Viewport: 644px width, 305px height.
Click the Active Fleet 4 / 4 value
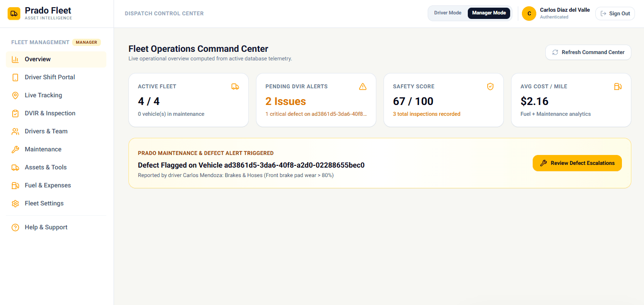tap(149, 101)
